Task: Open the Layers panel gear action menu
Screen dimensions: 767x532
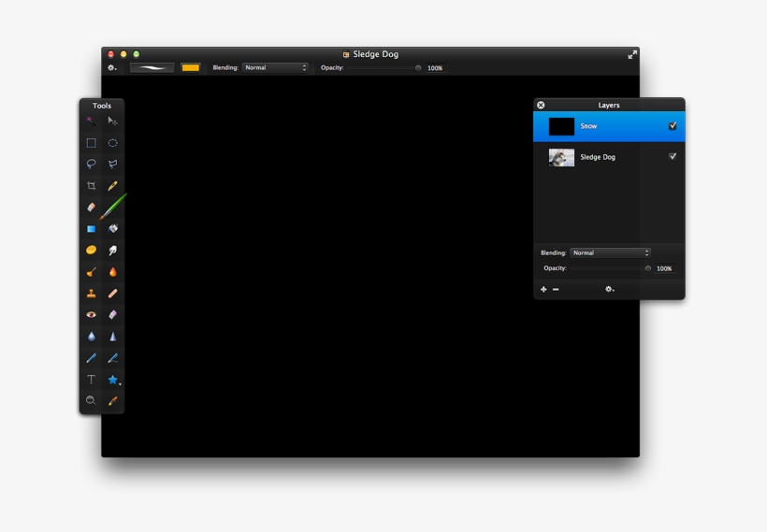Action: pyautogui.click(x=610, y=289)
